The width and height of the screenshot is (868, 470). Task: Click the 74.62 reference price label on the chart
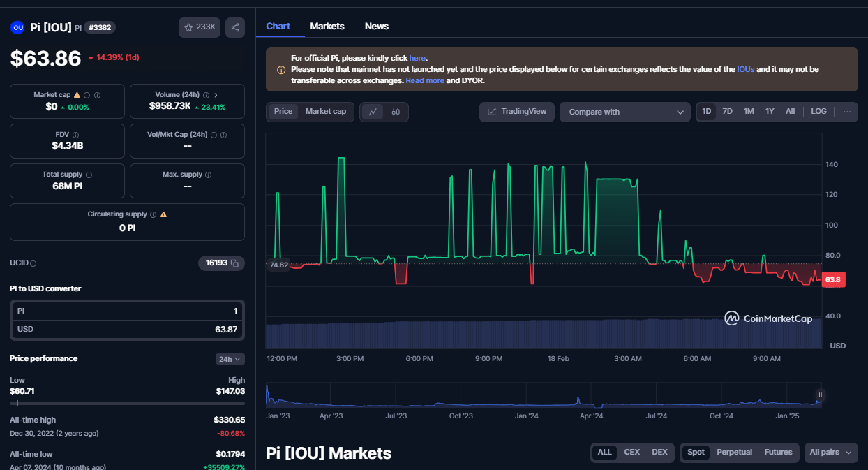[278, 265]
